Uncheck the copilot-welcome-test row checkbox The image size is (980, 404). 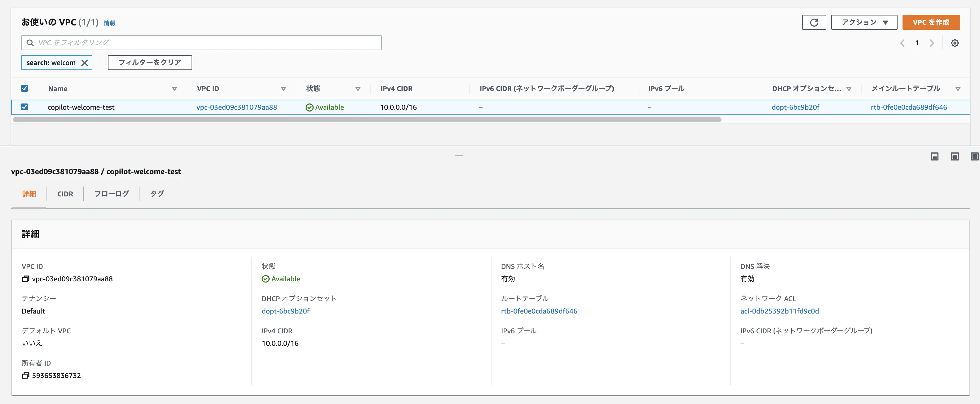[24, 107]
